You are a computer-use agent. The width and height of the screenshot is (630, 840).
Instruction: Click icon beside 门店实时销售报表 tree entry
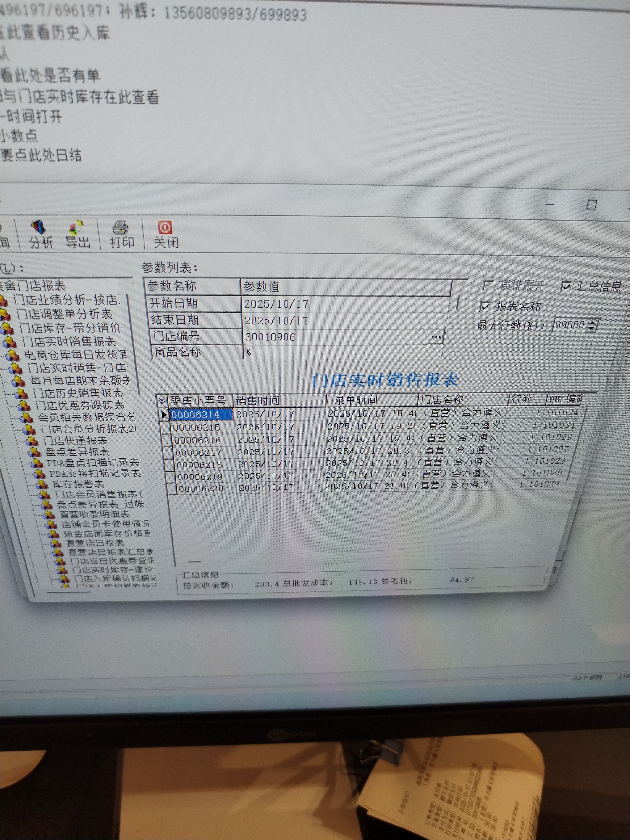click(10, 343)
